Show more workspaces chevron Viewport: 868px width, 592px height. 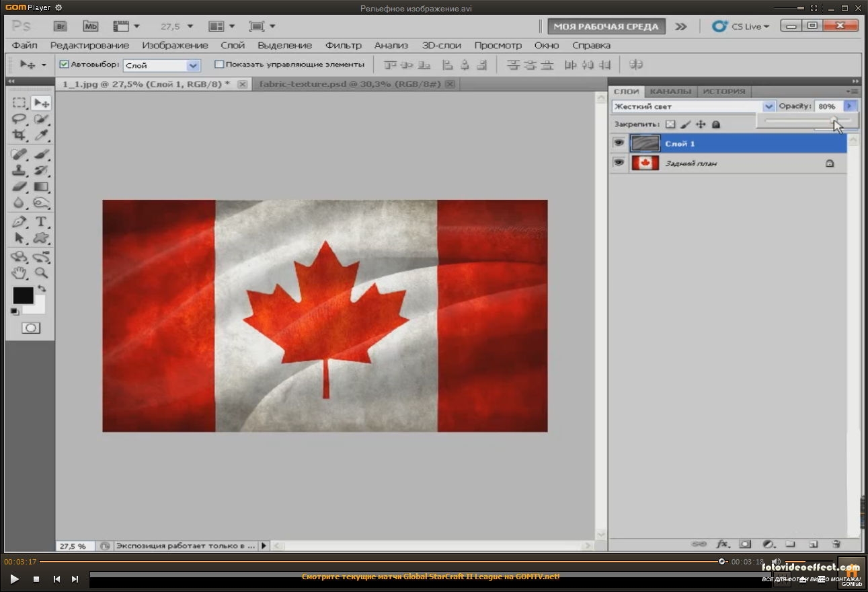pyautogui.click(x=681, y=26)
